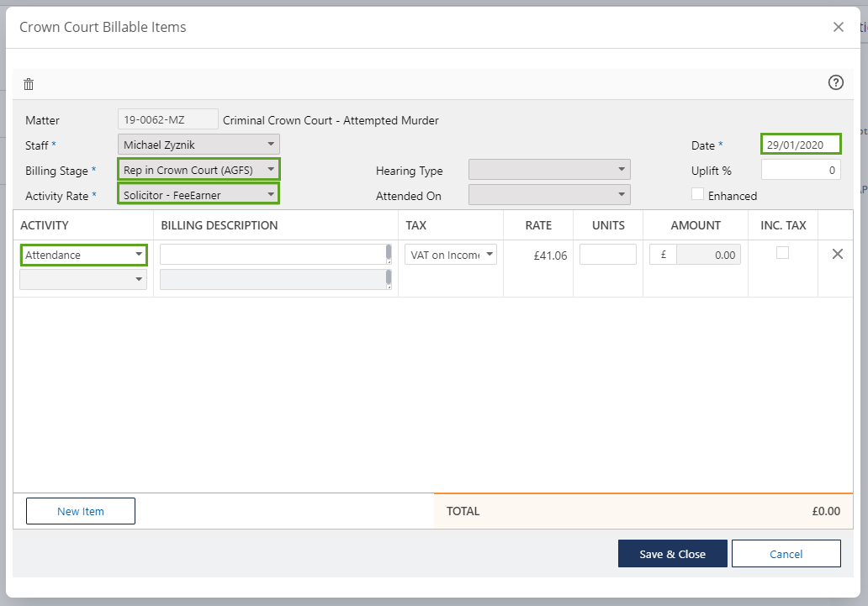Viewport: 868px width, 606px height.
Task: Click the Cancel button
Action: coord(786,554)
